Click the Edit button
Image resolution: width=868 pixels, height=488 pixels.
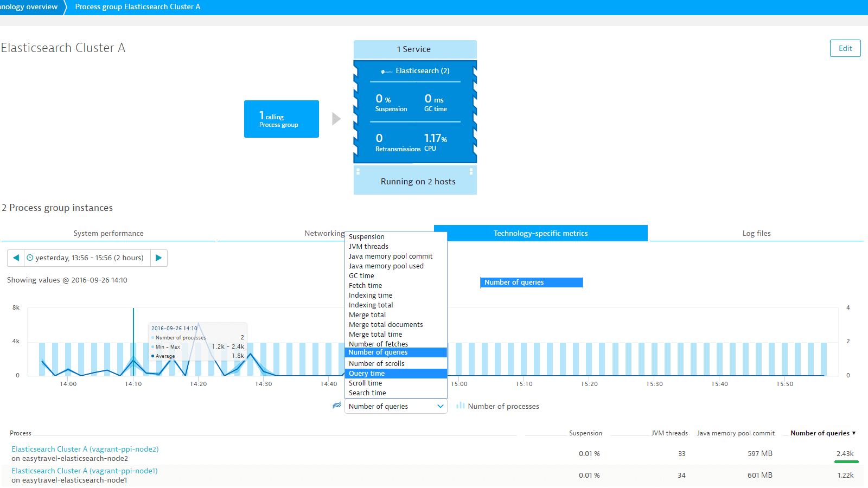845,48
